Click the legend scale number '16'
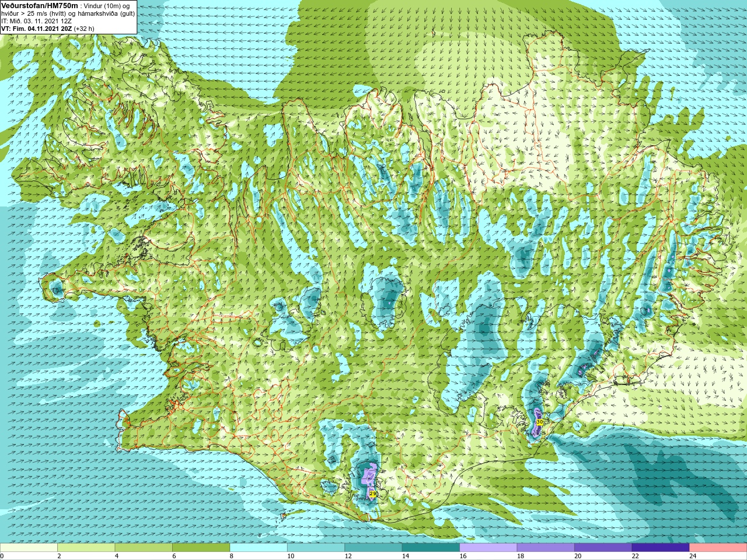Image resolution: width=747 pixels, height=560 pixels. [x=463, y=556]
